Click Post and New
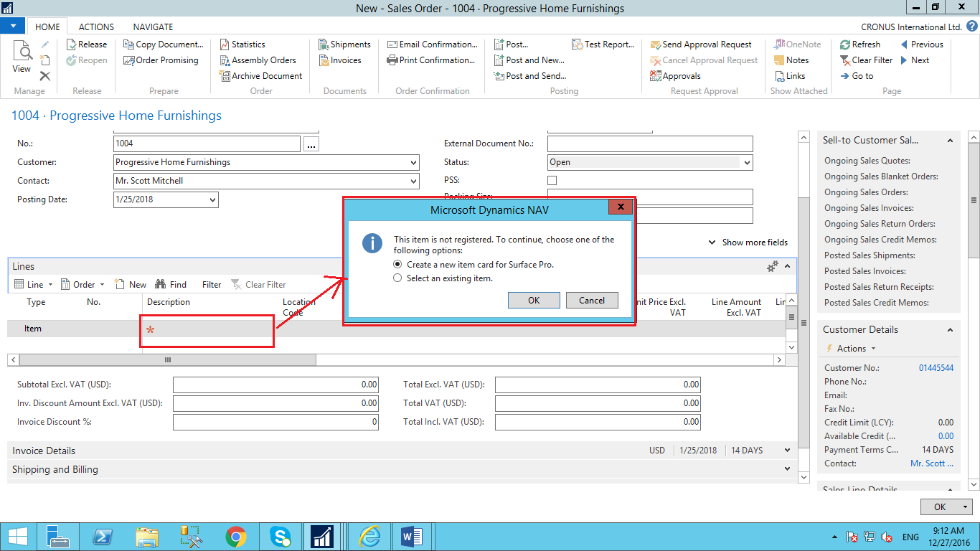Screen dimensions: 980x551 [x=529, y=60]
